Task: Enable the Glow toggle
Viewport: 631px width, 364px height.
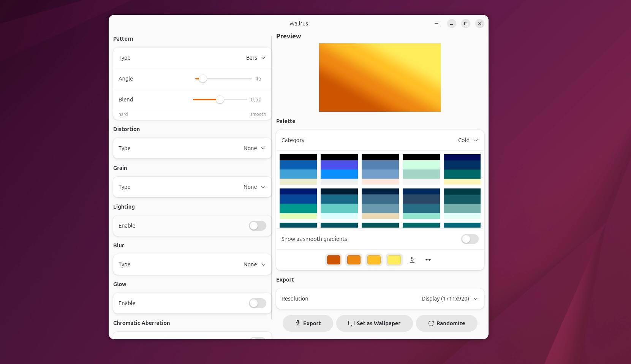Action: (257, 303)
